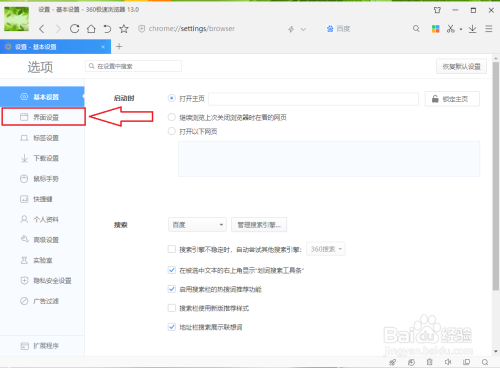Image resolution: width=500 pixels, height=368 pixels.
Task: Click the shield icon in the address bar
Action: (x=142, y=29)
